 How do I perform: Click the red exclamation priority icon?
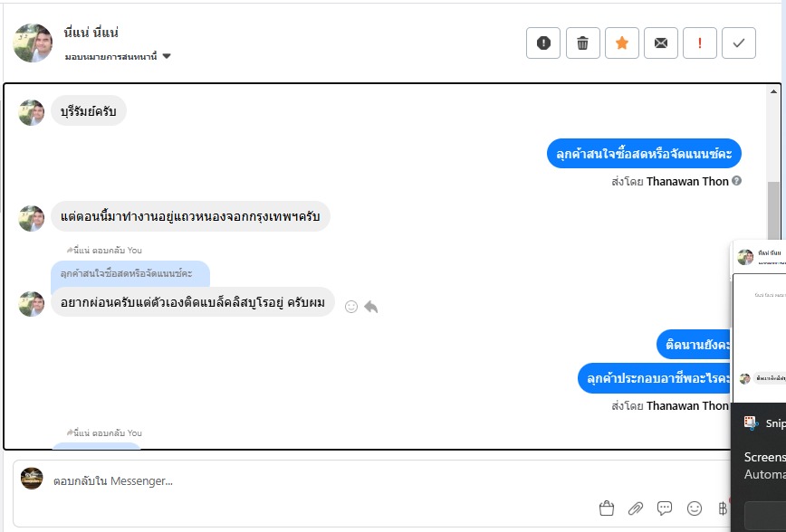[x=700, y=43]
